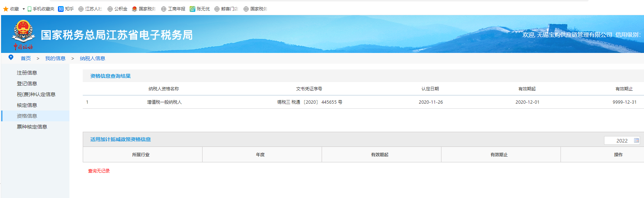Click the 2022 year input field
Screen dimensions: 644x198
[619, 141]
